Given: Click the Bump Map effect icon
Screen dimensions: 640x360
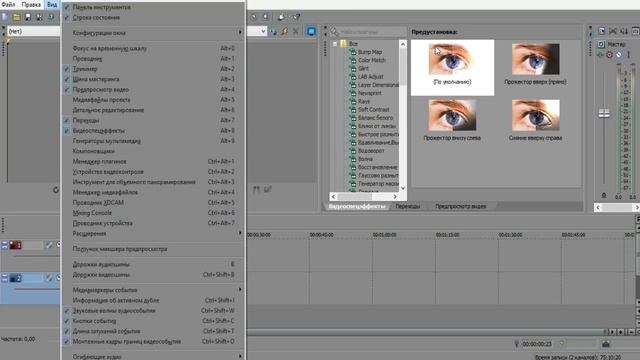Looking at the screenshot, I should tap(353, 52).
